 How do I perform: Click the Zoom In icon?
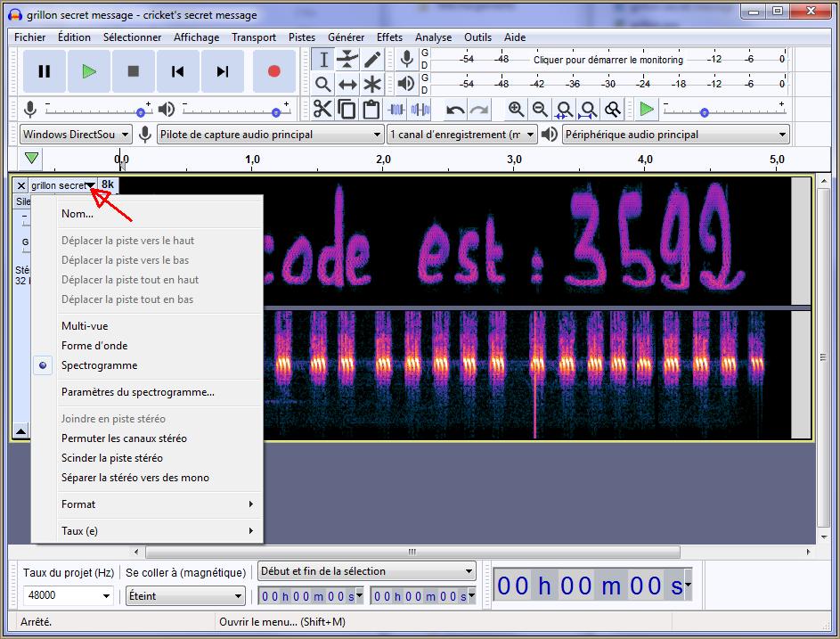point(516,110)
